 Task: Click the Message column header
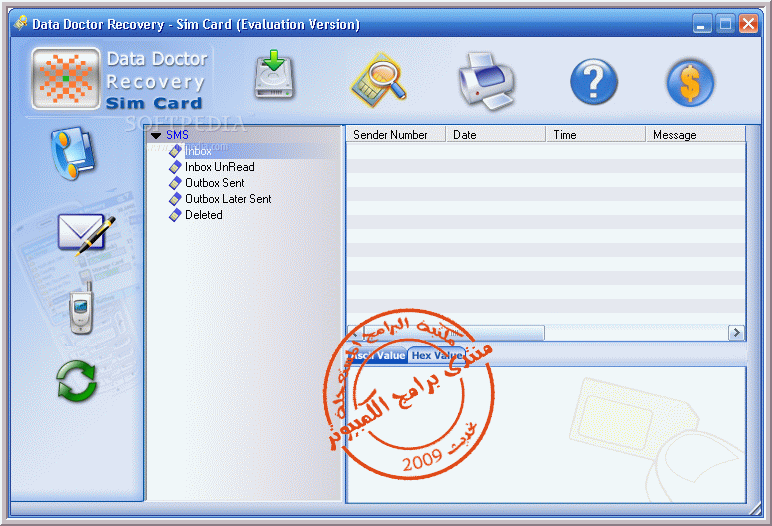click(x=696, y=134)
